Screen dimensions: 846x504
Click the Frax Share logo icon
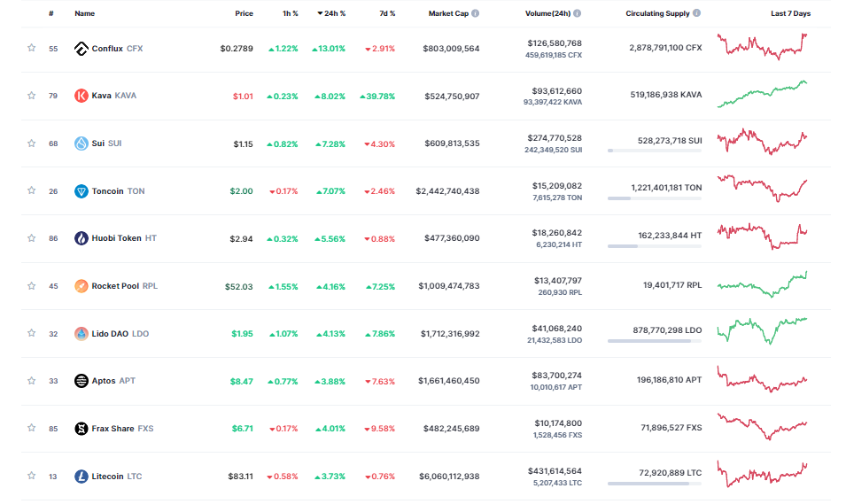pyautogui.click(x=81, y=429)
